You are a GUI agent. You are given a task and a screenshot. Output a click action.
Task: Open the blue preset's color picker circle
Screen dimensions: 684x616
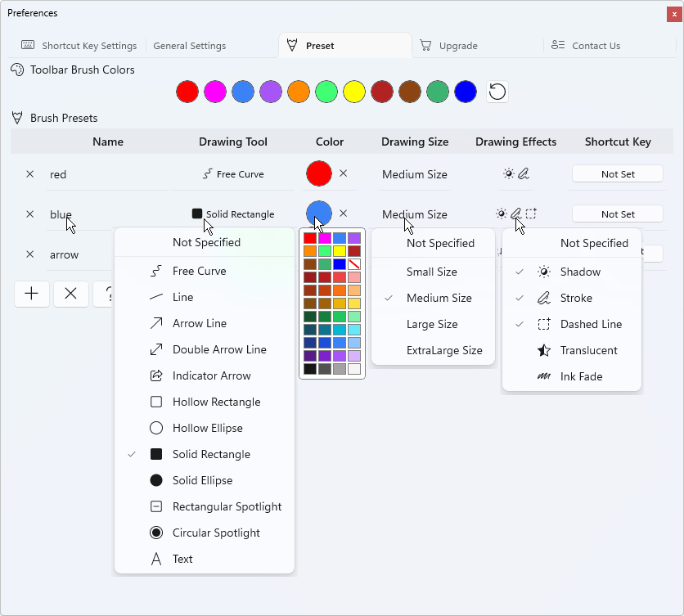[x=319, y=214]
